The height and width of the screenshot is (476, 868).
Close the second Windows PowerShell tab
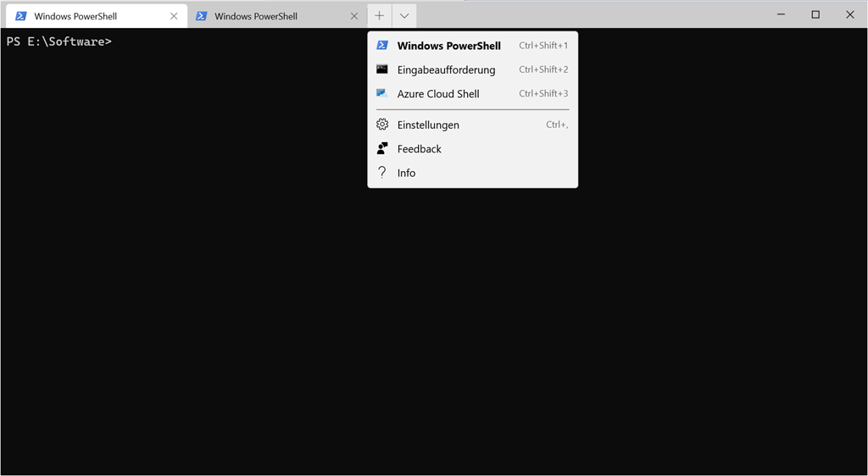354,16
